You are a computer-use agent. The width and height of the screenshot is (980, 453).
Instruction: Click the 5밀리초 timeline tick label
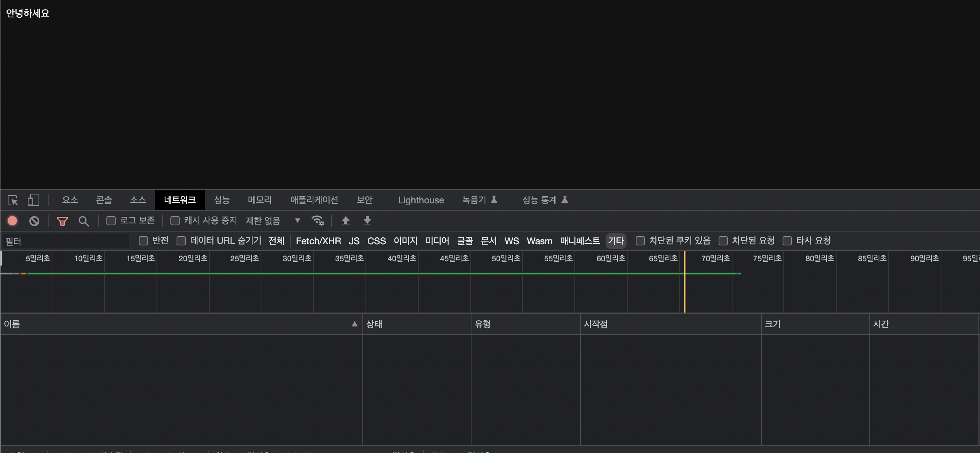pos(38,258)
